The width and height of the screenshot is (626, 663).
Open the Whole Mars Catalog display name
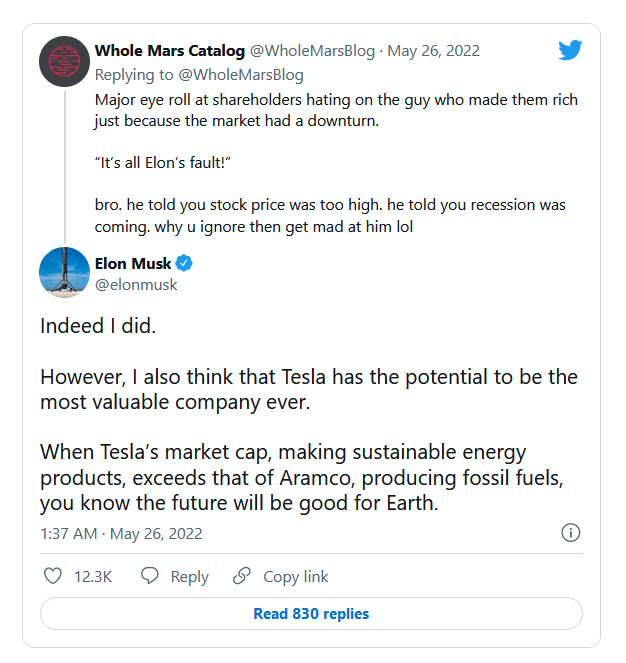(x=170, y=51)
